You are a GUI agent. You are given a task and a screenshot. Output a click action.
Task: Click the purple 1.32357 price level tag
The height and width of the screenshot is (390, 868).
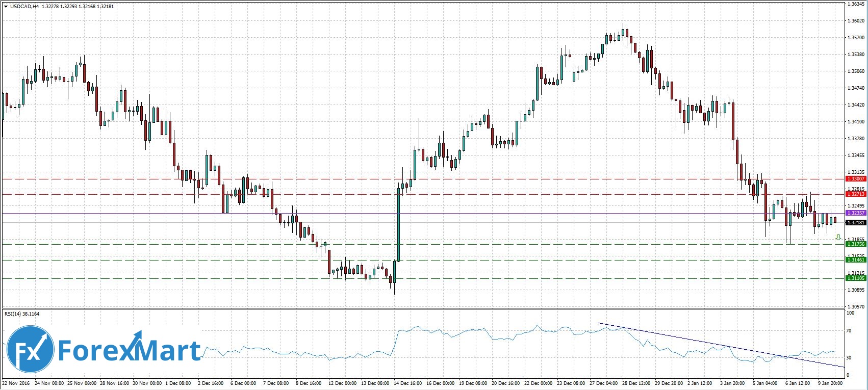[x=855, y=213]
